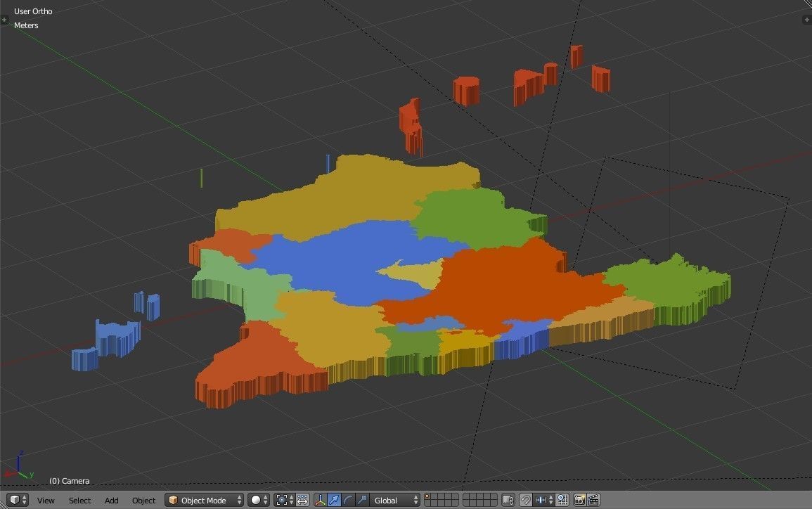Click the "User Ortho" view label

[33, 11]
